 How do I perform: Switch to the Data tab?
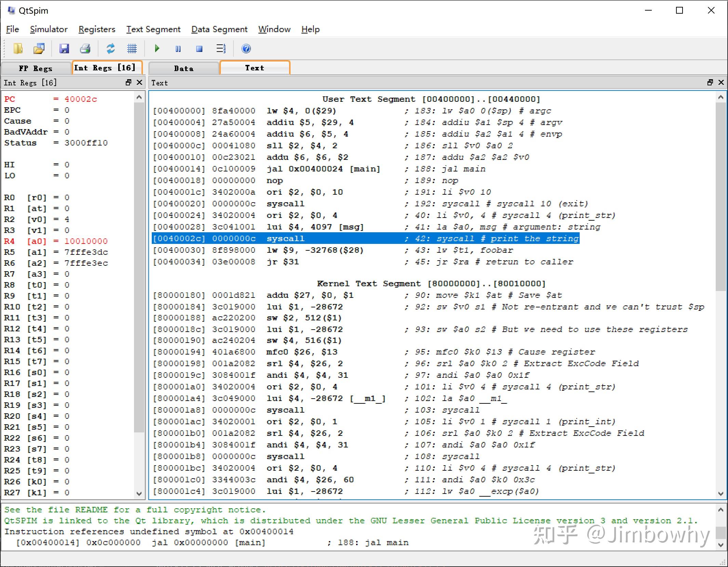point(184,68)
